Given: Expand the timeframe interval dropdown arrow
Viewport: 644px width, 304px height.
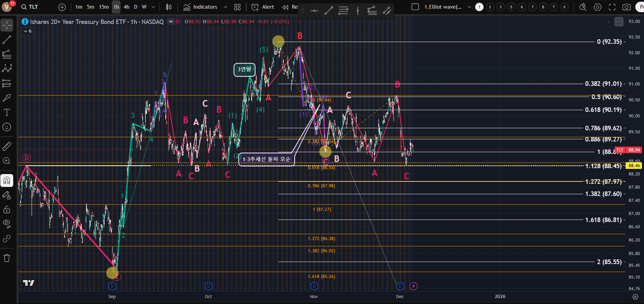Looking at the screenshot, I should click(153, 7).
